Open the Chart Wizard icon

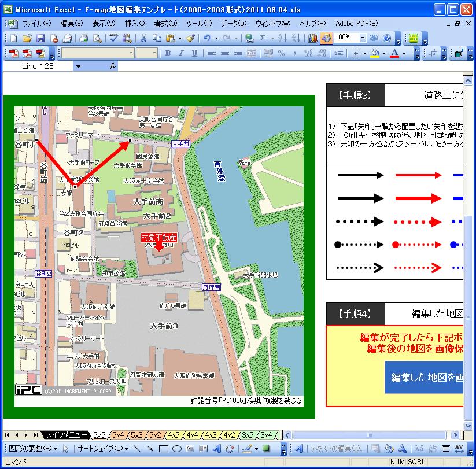point(313,38)
